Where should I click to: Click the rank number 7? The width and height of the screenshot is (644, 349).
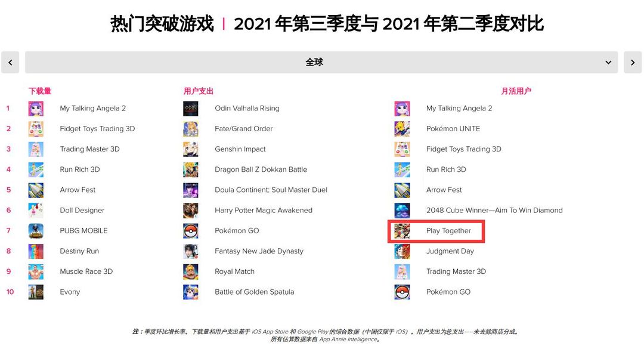8,231
